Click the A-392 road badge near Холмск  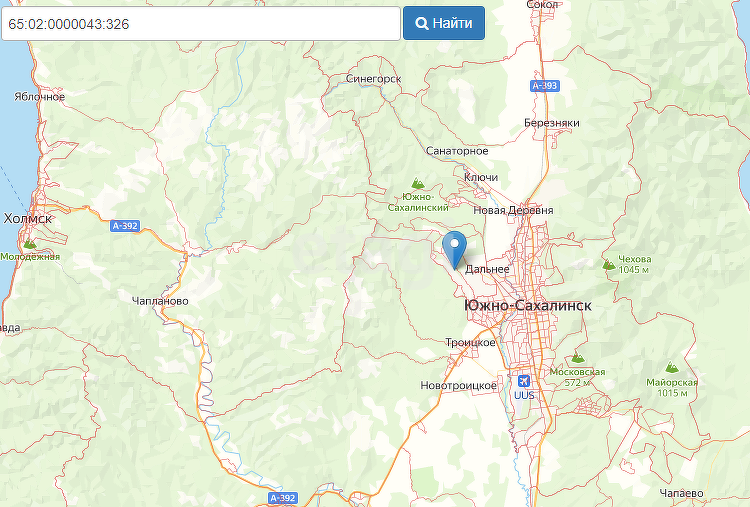coord(125,226)
